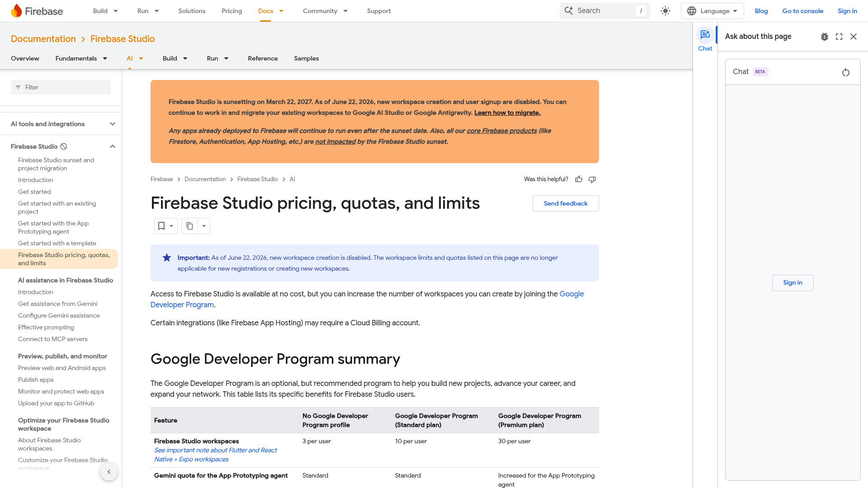The image size is (868, 488).
Task: Open the Solutions menu item
Action: tap(192, 11)
